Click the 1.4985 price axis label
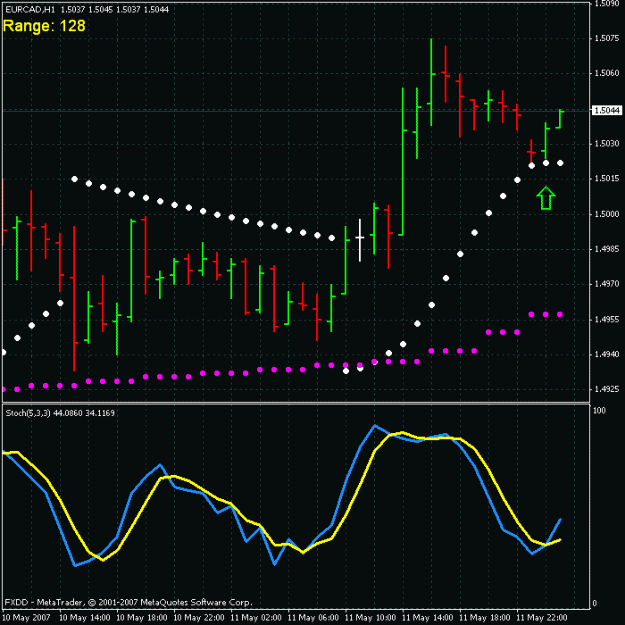This screenshot has height=625, width=625. coord(607,249)
